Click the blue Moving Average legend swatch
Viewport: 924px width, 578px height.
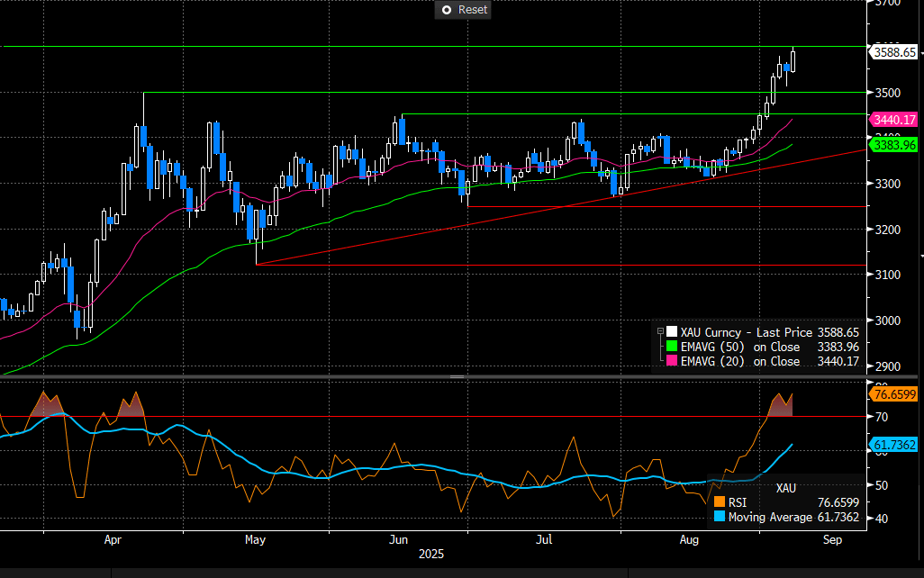[718, 517]
